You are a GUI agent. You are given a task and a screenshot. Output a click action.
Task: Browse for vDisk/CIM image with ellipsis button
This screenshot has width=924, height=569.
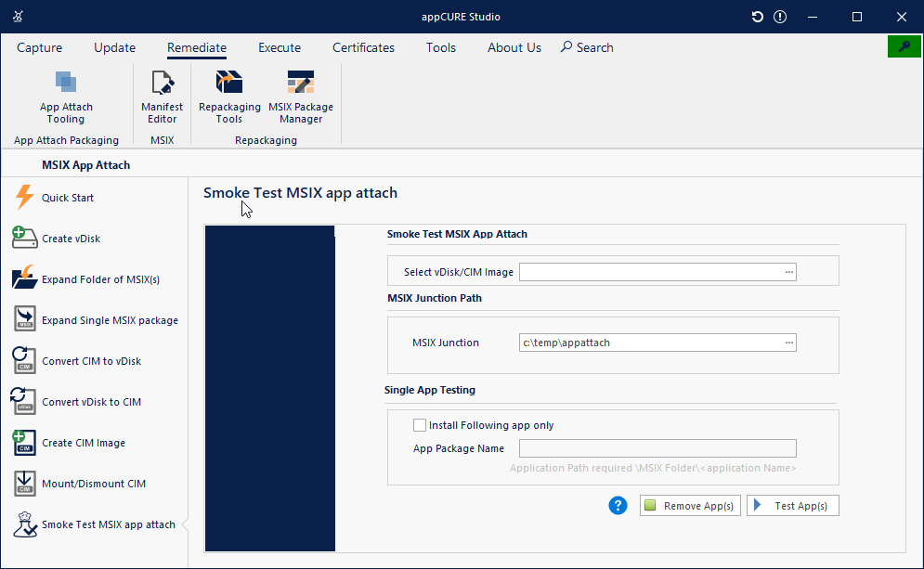(x=789, y=272)
